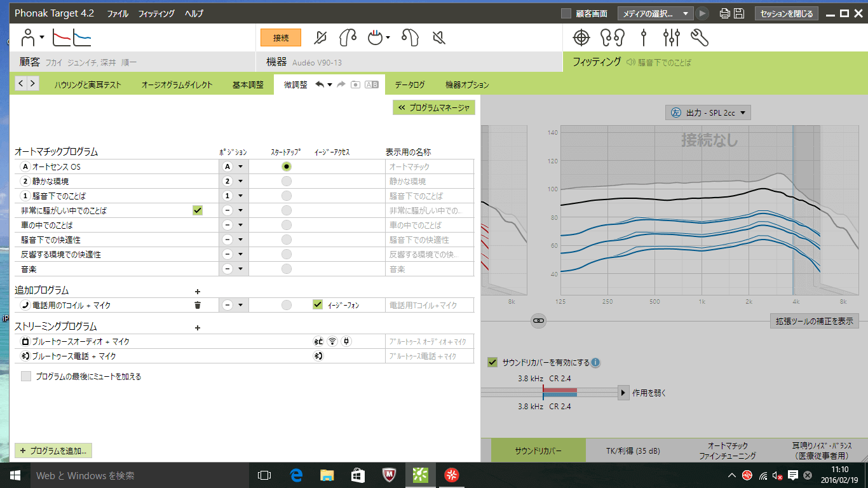Open メディアの選択 dropdown
Screen dimensions: 868x488
tap(656, 13)
